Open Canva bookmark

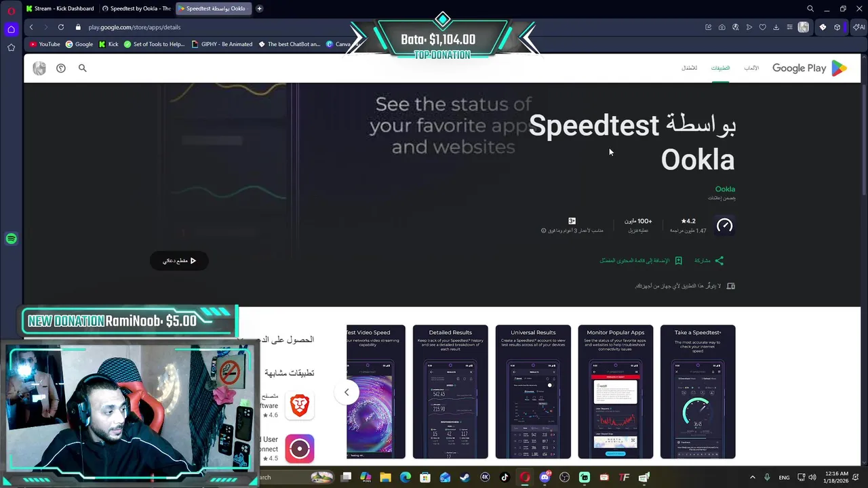338,44
